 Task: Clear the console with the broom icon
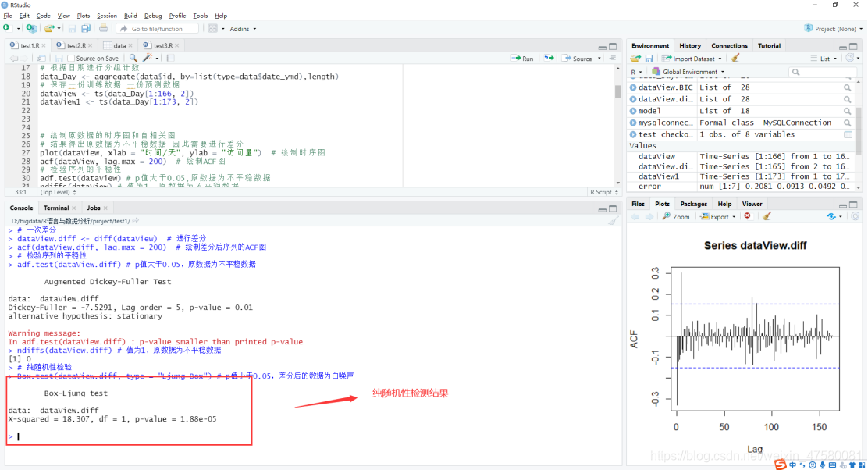613,221
